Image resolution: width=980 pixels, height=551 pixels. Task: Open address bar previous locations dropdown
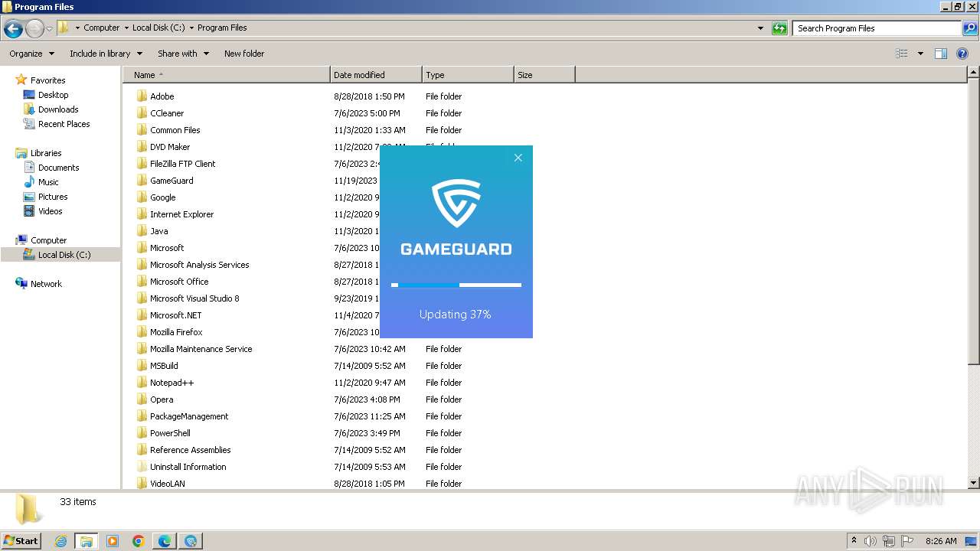(760, 28)
